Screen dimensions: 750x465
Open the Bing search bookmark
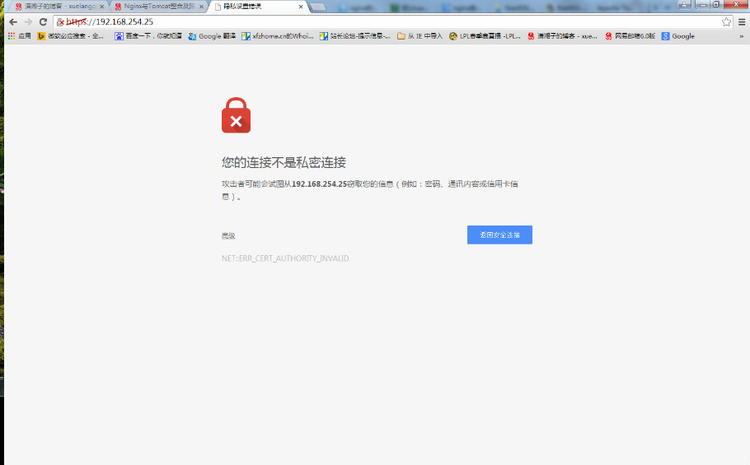coord(70,36)
